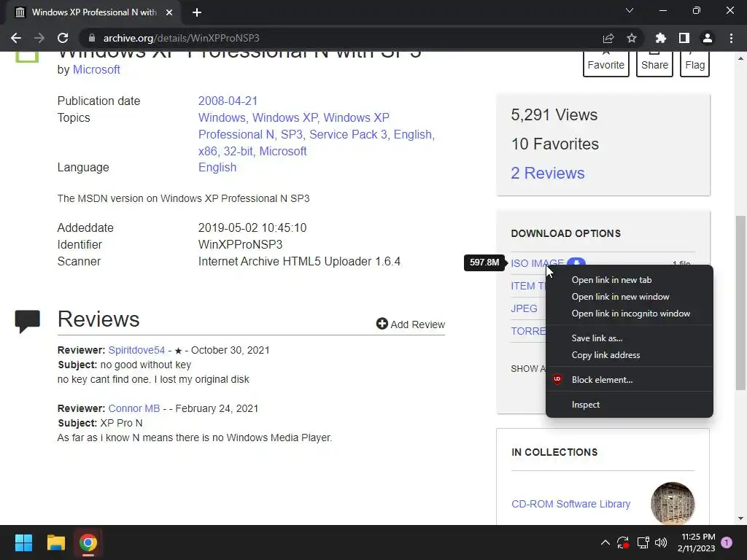Choose Open link in new tab
The image size is (747, 560).
click(x=629, y=280)
